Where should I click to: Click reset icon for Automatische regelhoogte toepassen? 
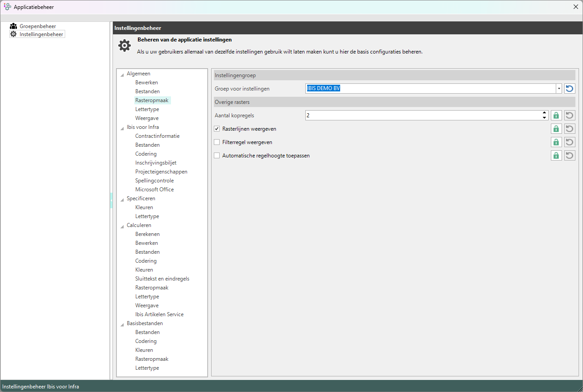pos(570,156)
